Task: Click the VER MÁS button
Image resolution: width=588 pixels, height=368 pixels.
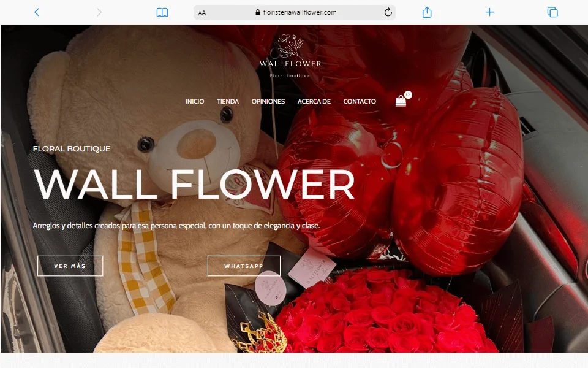Action: (x=70, y=266)
